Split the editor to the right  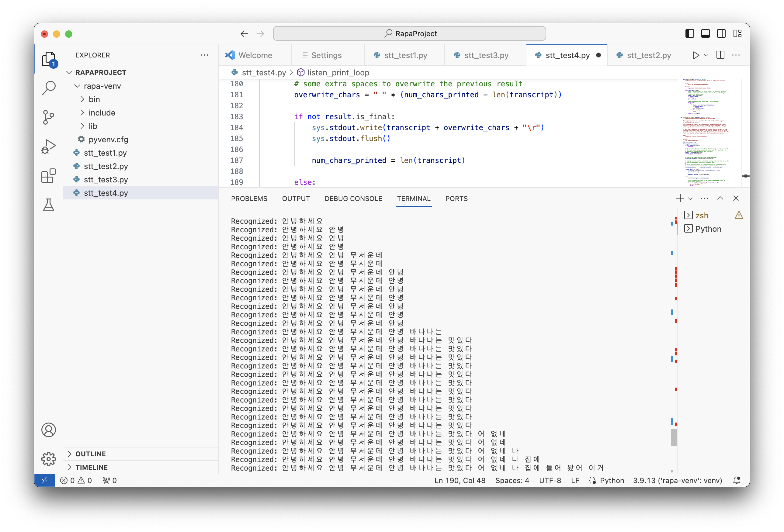point(720,55)
